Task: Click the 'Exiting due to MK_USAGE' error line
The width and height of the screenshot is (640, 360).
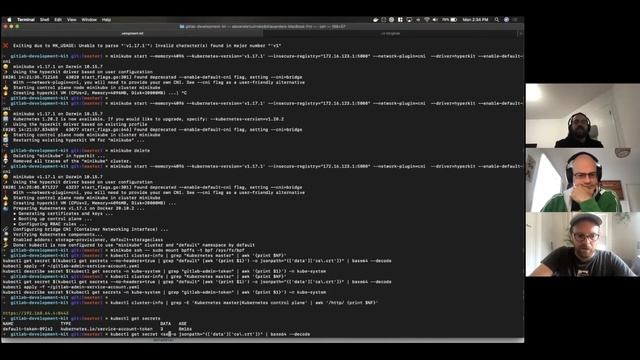Action: click(x=147, y=46)
